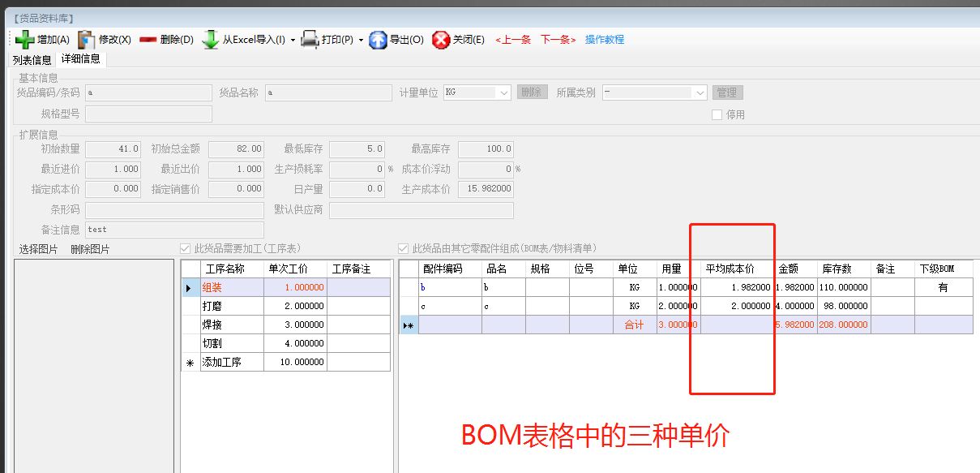Click the 关闭(E) toolbar icon
This screenshot has width=980, height=473.
[441, 39]
